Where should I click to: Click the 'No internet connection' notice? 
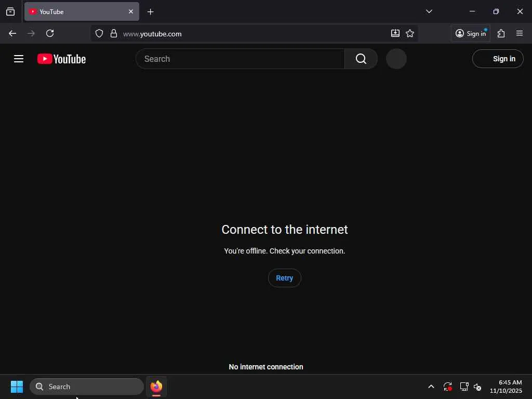(266, 367)
